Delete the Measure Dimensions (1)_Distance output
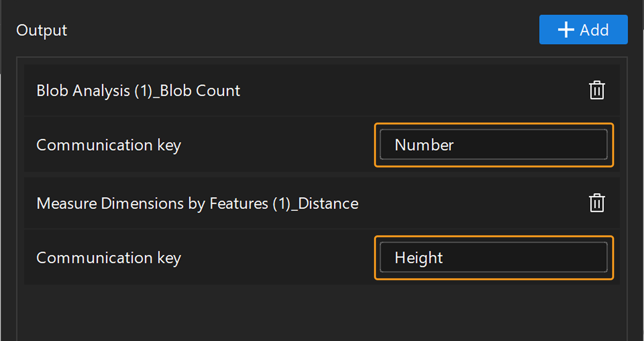This screenshot has width=644, height=341. [x=597, y=202]
